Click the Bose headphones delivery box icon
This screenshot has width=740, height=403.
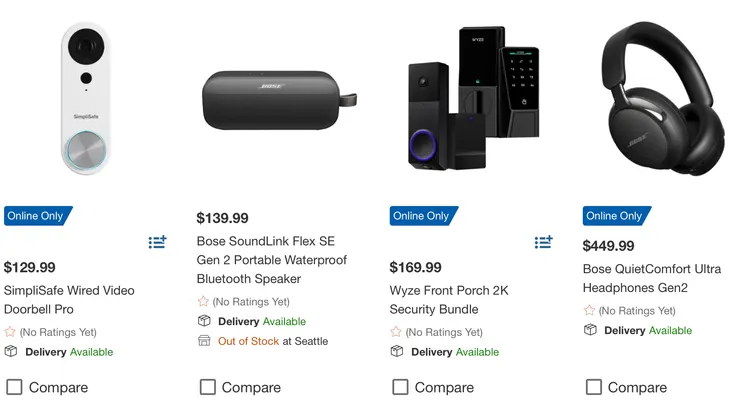pos(590,330)
